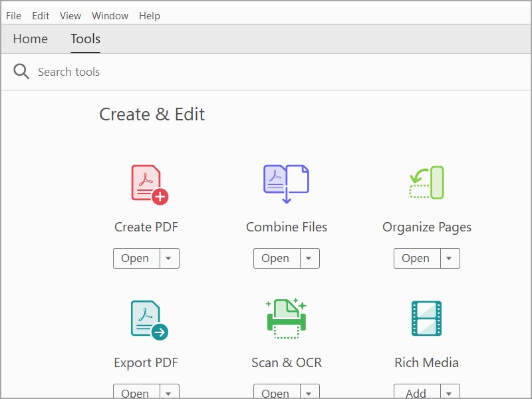Switch to the Home tab
Screen dimensions: 532x399
point(30,39)
